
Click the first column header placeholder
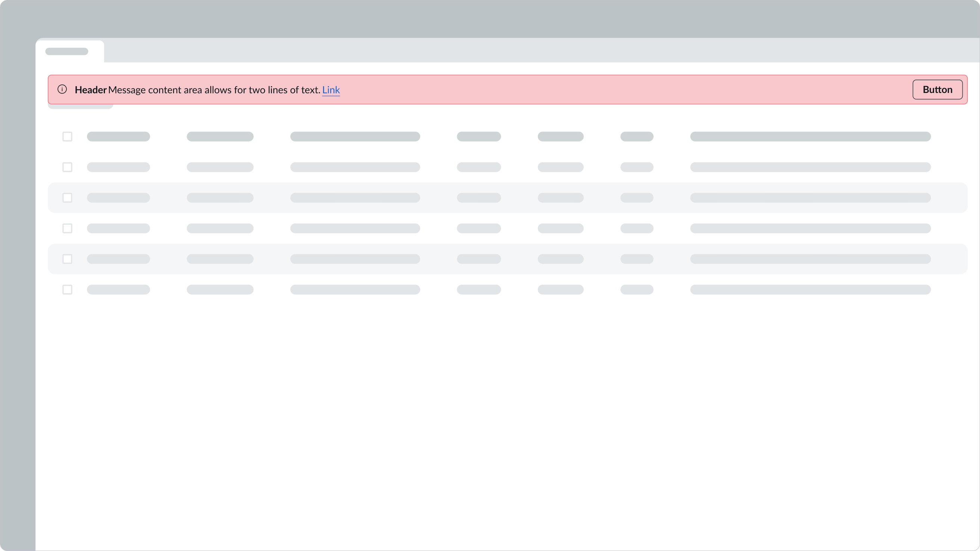(118, 137)
